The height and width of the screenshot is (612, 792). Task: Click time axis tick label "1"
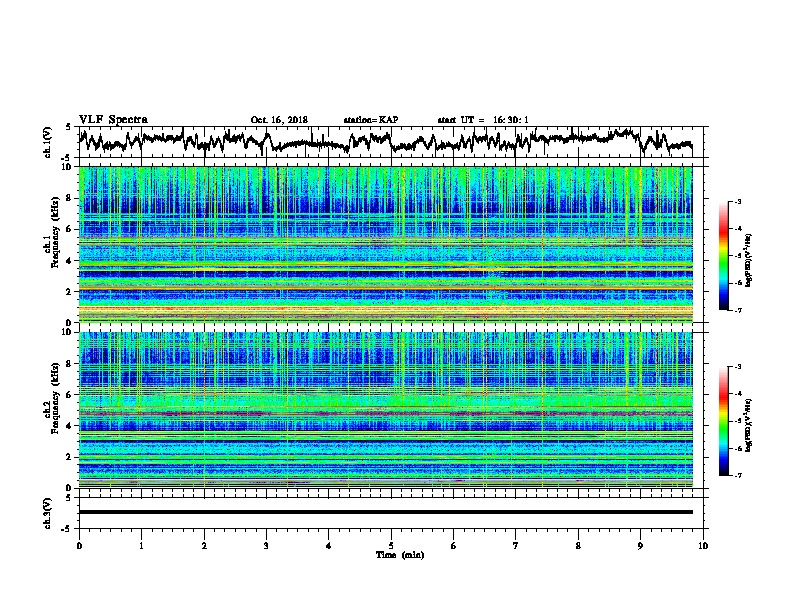141,546
